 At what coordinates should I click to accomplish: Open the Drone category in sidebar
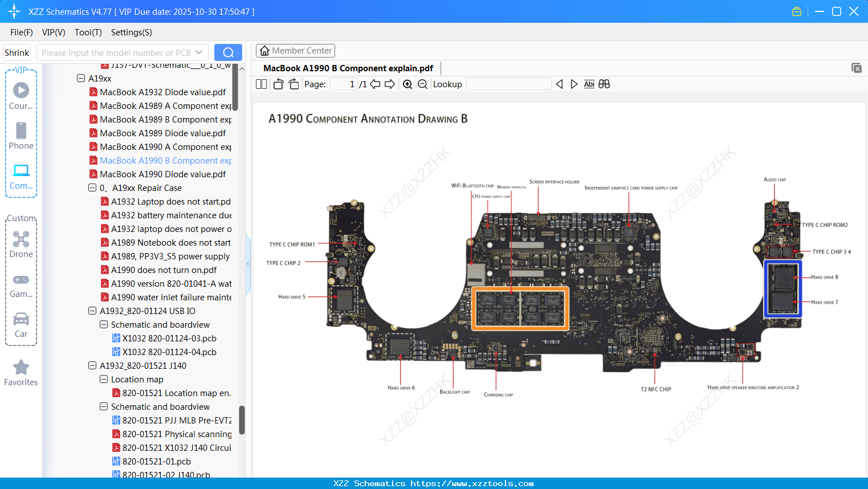click(x=21, y=244)
